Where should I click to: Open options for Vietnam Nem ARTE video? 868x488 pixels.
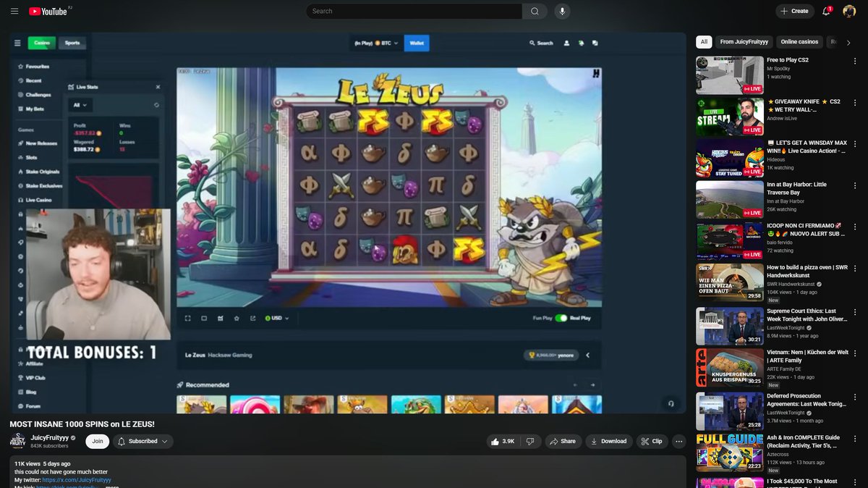click(x=856, y=353)
